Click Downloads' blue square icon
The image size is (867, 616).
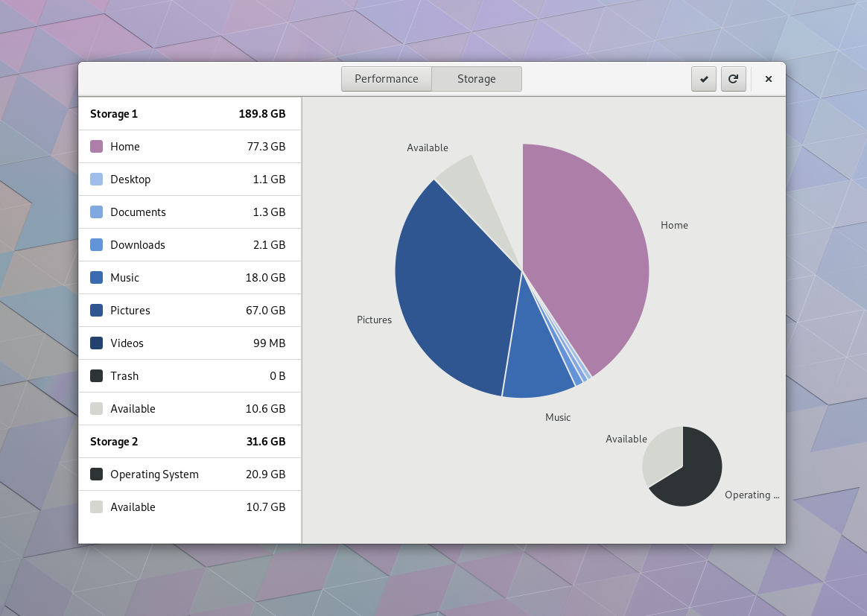click(96, 244)
